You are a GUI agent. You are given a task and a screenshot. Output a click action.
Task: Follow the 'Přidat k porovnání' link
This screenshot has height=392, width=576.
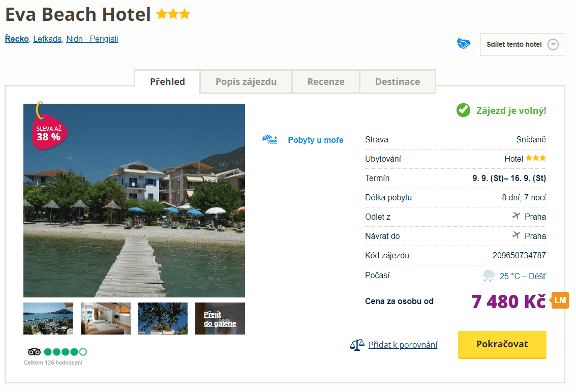coord(403,345)
